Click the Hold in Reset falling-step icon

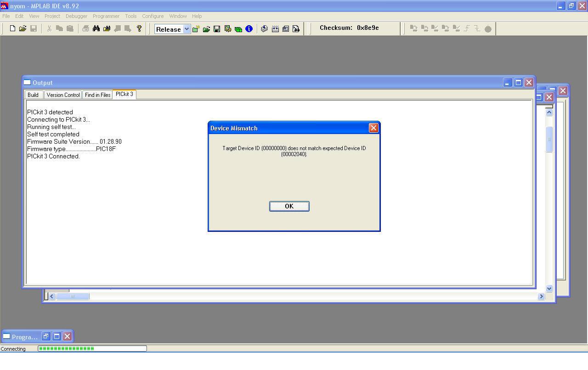pyautogui.click(x=477, y=28)
